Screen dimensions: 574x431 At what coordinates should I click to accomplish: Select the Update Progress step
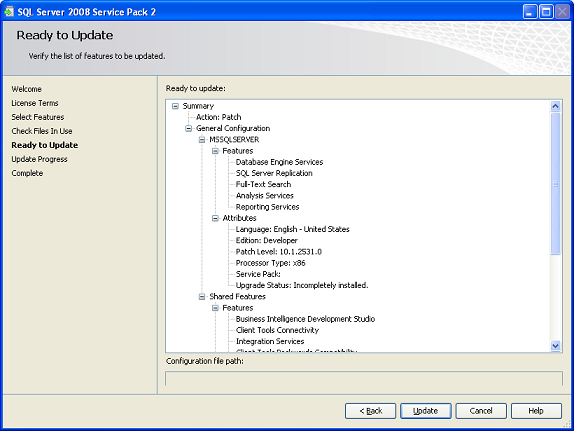pos(40,159)
